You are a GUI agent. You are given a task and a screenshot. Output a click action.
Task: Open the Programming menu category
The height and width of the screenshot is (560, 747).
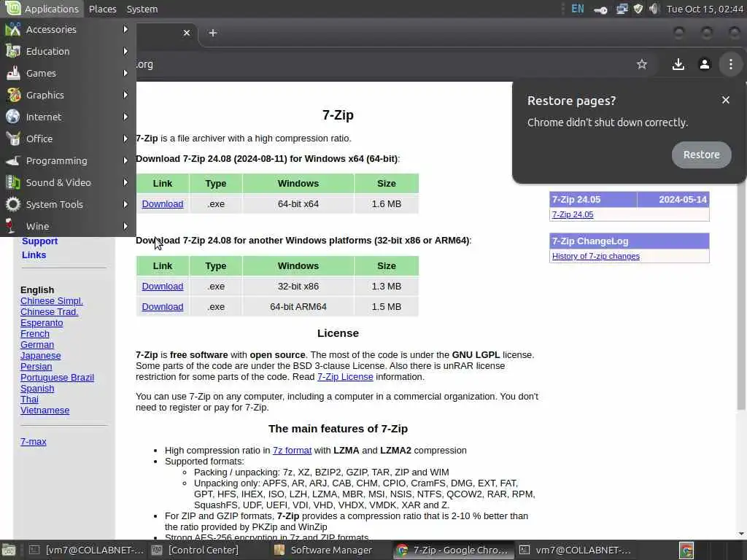(x=68, y=161)
